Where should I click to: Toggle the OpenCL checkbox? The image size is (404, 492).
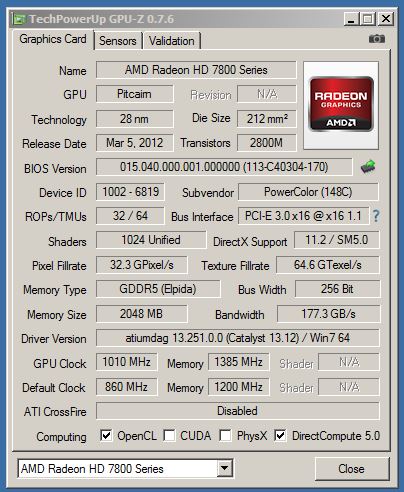tap(106, 435)
